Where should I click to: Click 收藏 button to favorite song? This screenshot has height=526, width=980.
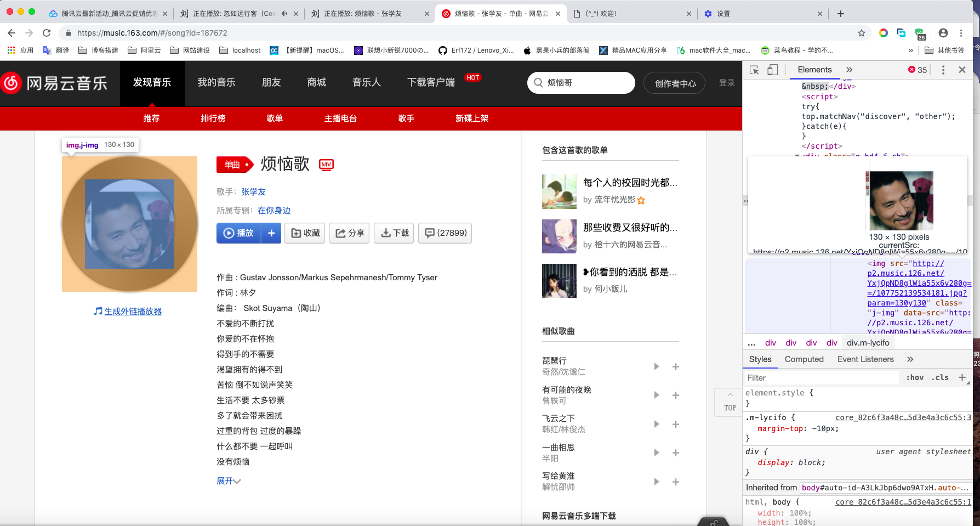[305, 233]
